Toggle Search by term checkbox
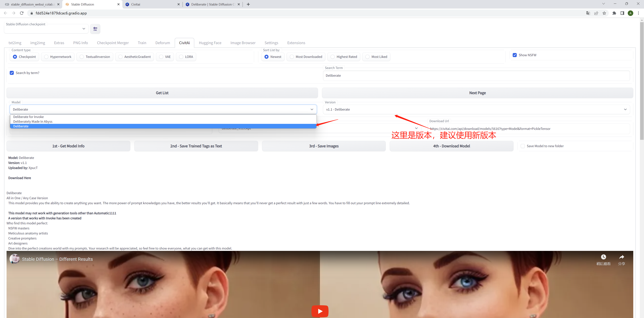644x318 pixels. click(x=12, y=73)
